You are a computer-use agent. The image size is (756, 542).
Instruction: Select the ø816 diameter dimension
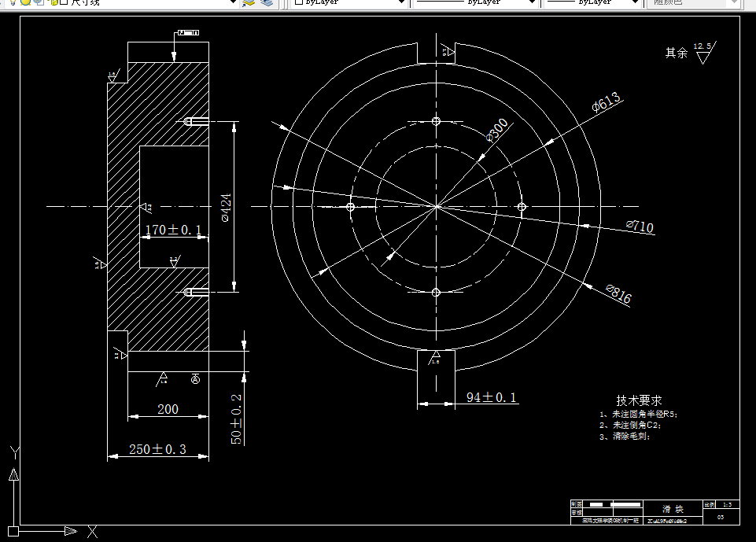pos(618,293)
